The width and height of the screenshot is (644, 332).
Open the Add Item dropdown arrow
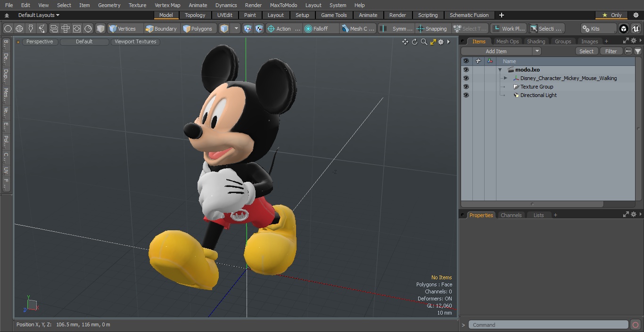coord(537,51)
